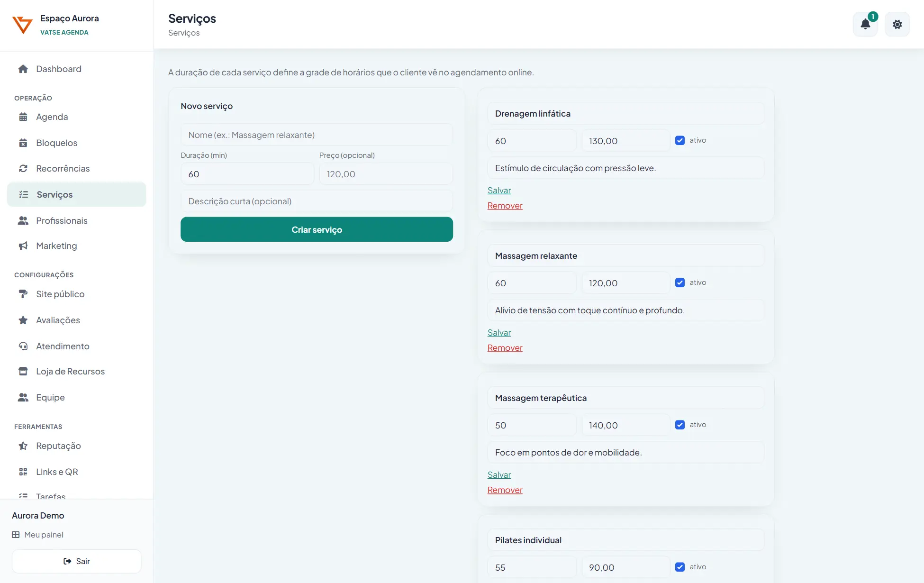Click the Preço (opcional) field

coord(386,174)
